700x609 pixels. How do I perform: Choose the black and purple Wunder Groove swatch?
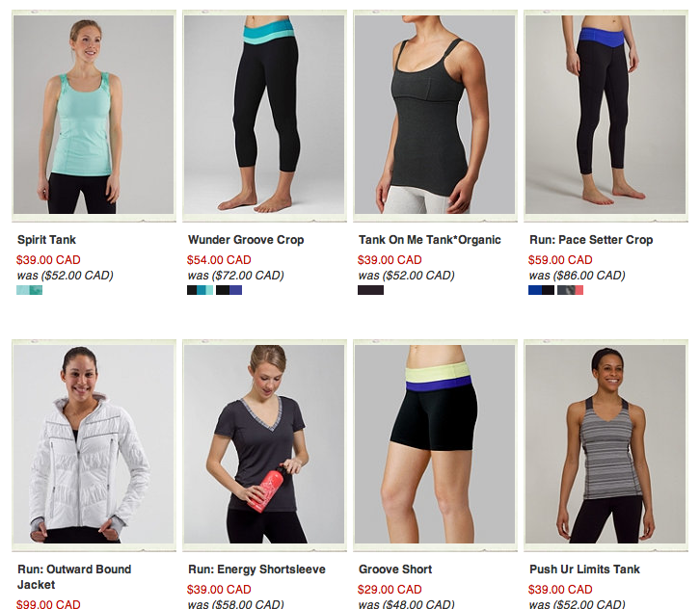coord(229,290)
